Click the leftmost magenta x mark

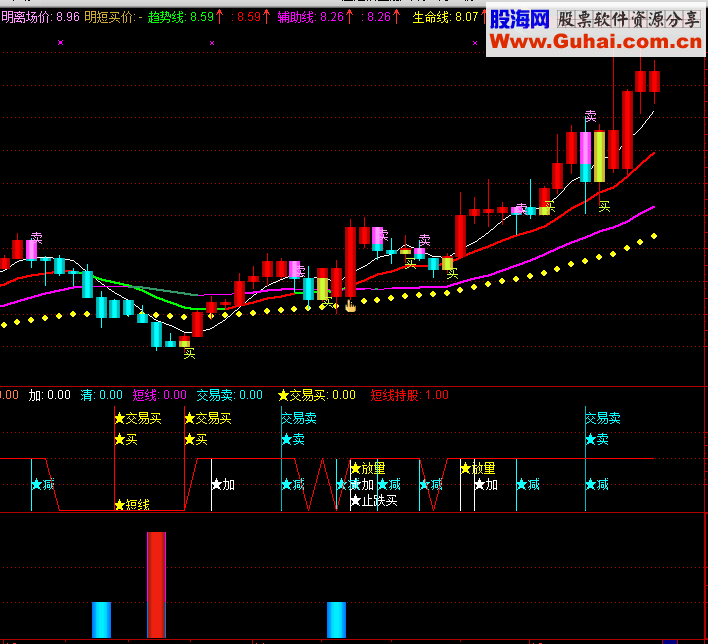click(x=61, y=42)
